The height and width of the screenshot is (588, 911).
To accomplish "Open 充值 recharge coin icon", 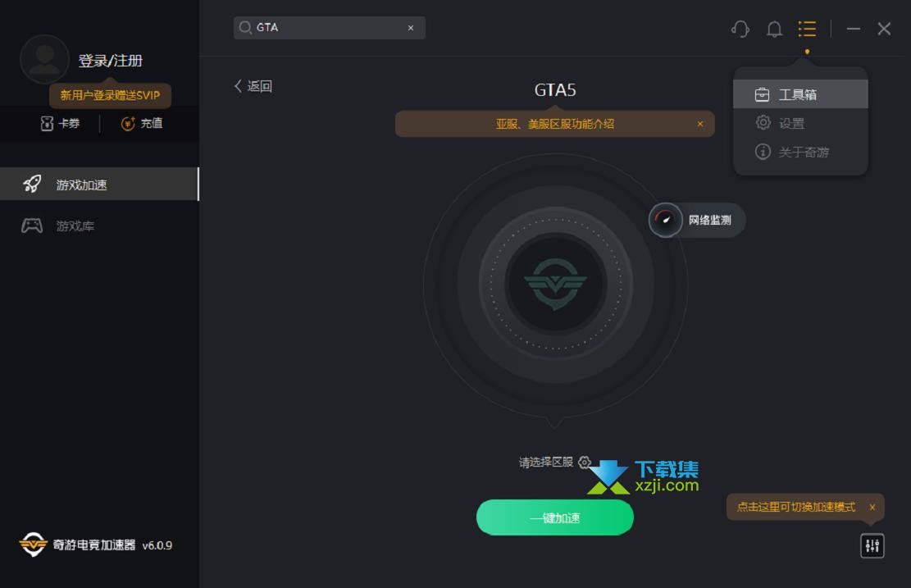I will [x=128, y=123].
